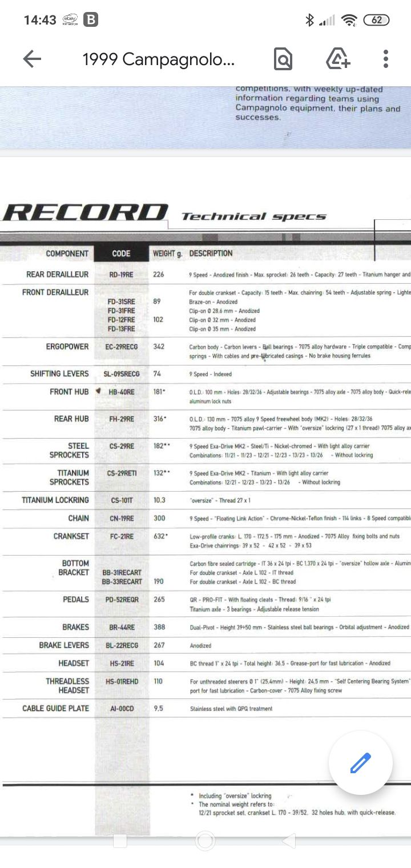Tap BRAKE LEVERS row label
411x868 pixels.
pyautogui.click(x=64, y=645)
